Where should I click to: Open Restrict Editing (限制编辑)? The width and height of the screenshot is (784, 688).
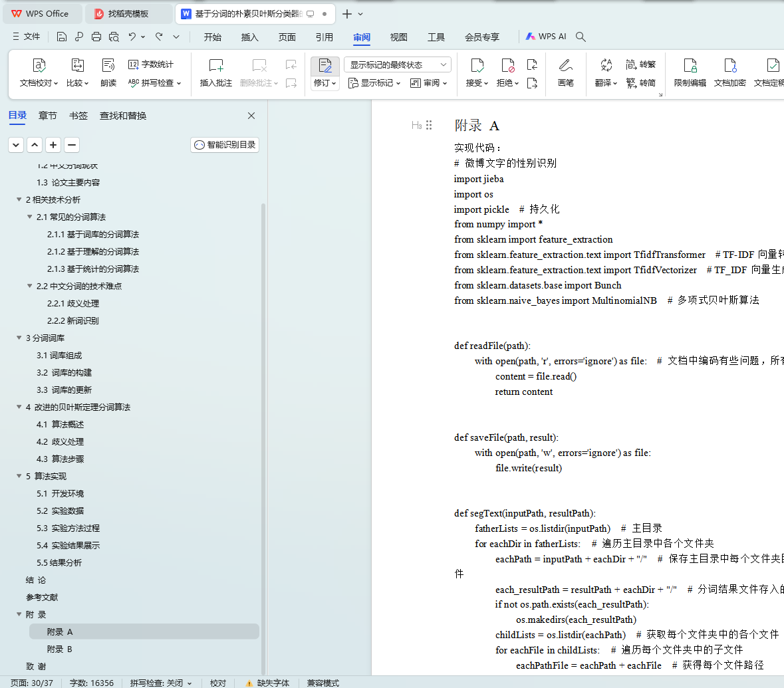pos(690,73)
